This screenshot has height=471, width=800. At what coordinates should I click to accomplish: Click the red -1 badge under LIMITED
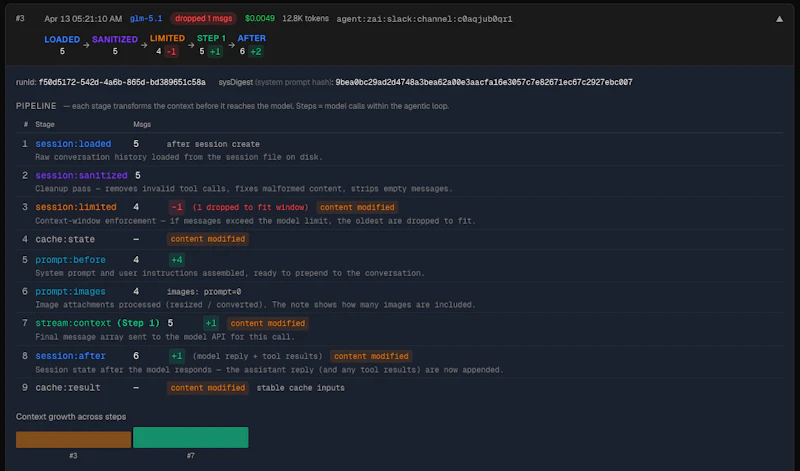(171, 52)
